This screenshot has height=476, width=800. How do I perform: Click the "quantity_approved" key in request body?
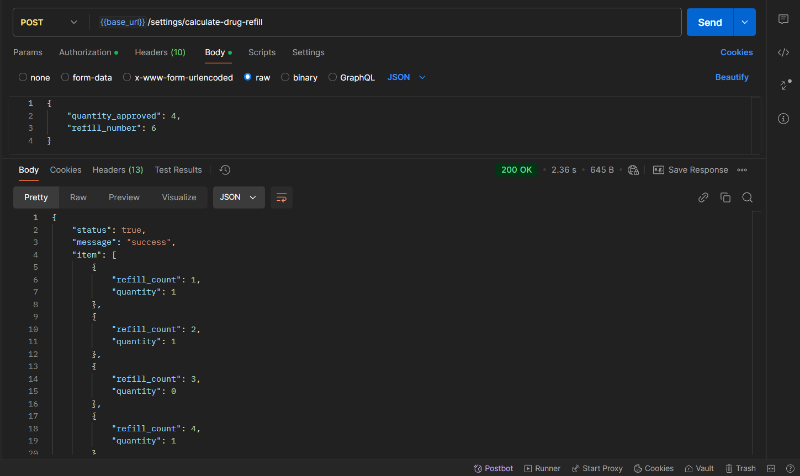(112, 116)
